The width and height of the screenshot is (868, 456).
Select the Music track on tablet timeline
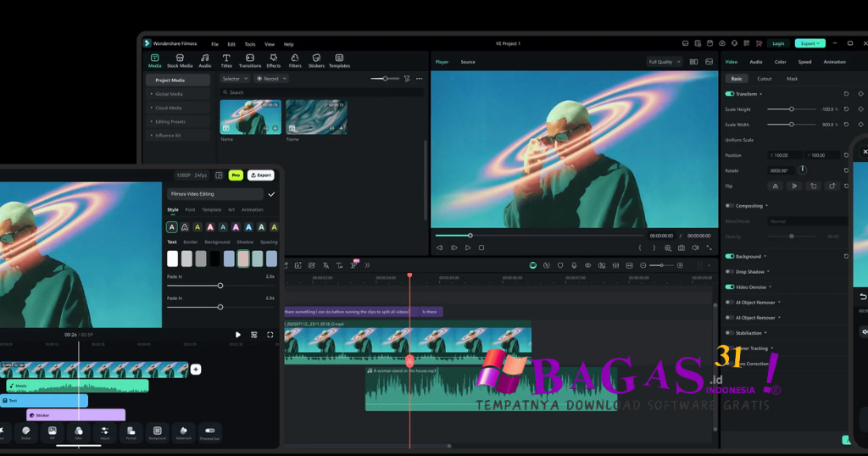(77, 386)
